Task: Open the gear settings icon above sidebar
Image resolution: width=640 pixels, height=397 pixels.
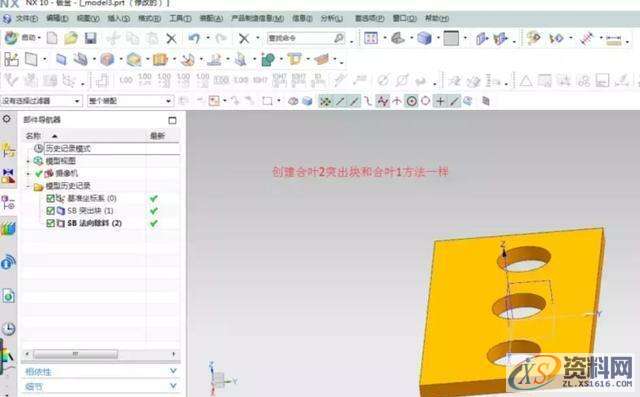Action: click(x=7, y=119)
